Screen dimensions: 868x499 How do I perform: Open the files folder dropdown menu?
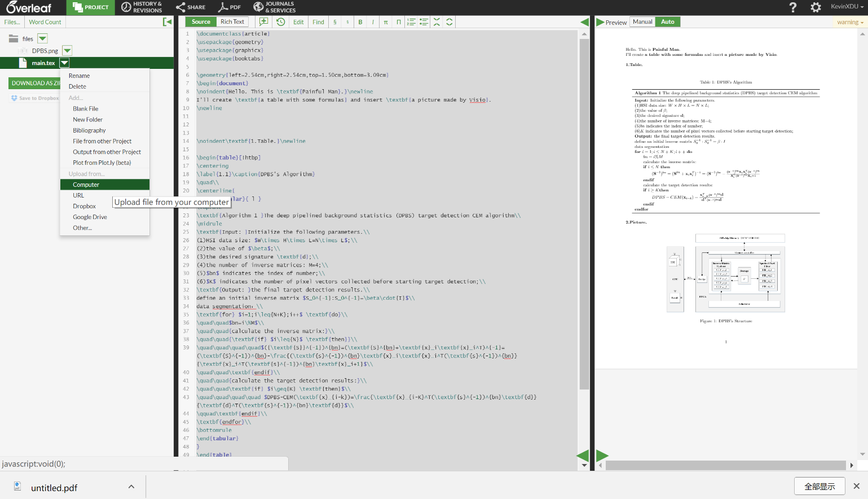point(42,38)
